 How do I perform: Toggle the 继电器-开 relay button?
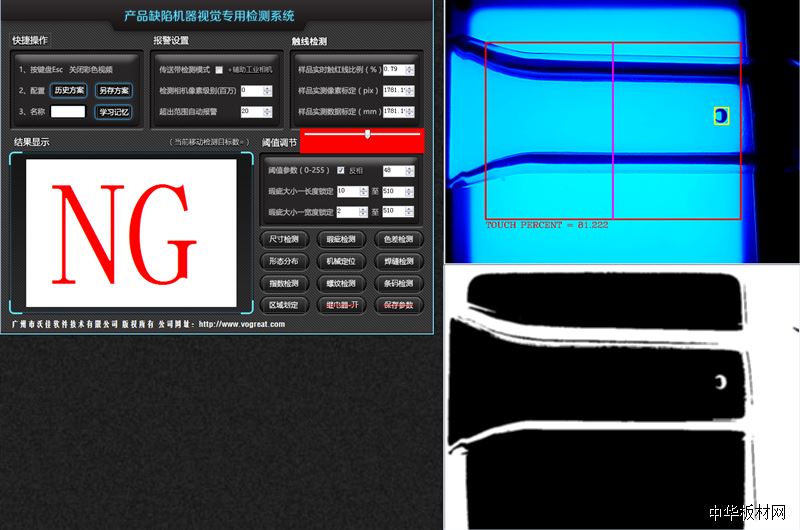click(340, 305)
